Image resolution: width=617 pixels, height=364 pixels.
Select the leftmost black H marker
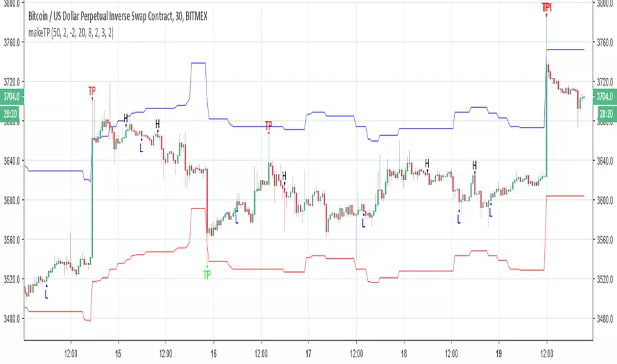point(126,118)
